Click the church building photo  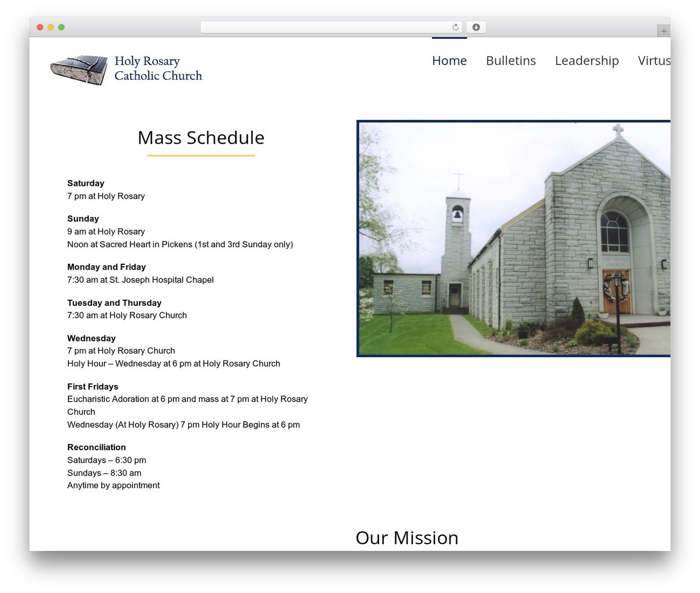(514, 239)
